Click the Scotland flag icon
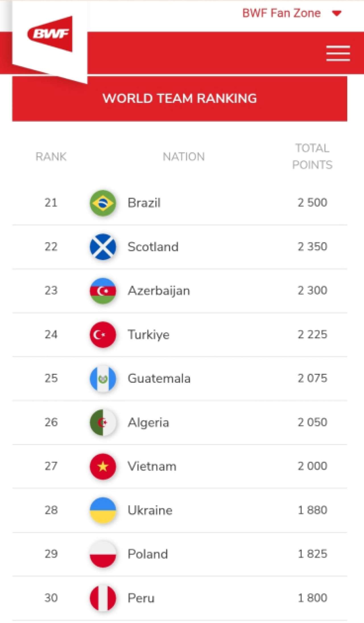Screen dimensions: 364x623 (x=103, y=247)
